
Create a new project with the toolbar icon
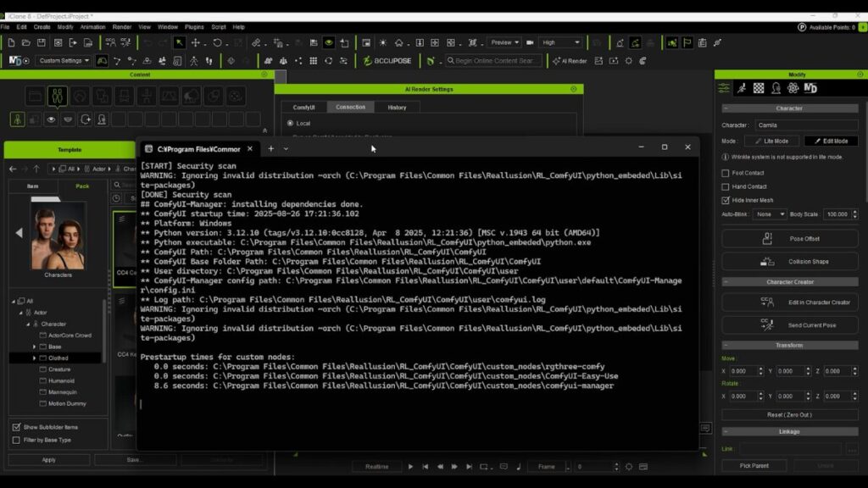[x=11, y=42]
